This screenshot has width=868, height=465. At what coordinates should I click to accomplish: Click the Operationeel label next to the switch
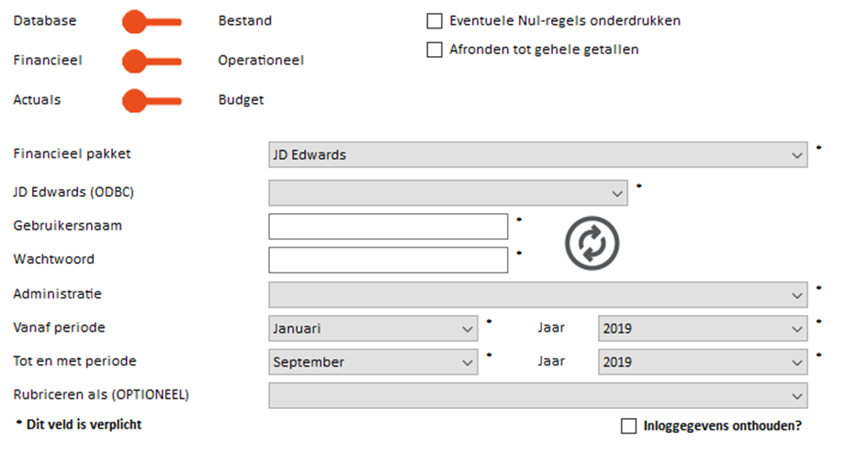[x=261, y=61]
